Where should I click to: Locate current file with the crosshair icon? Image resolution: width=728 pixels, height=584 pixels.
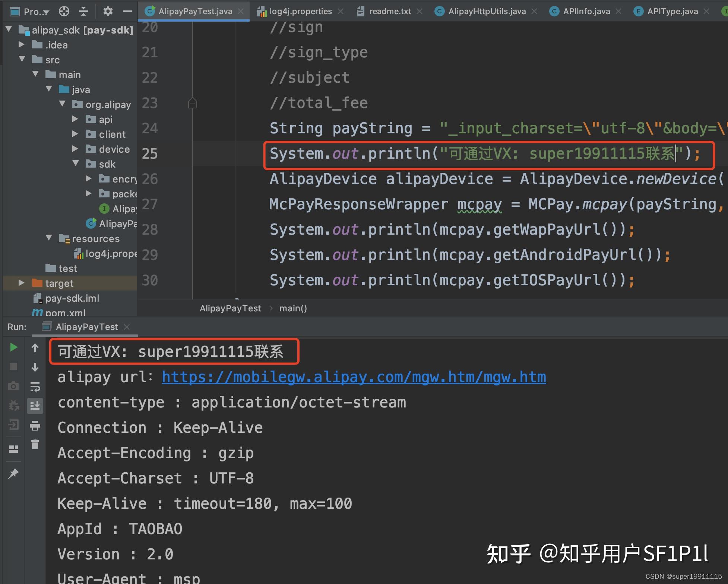pos(64,11)
